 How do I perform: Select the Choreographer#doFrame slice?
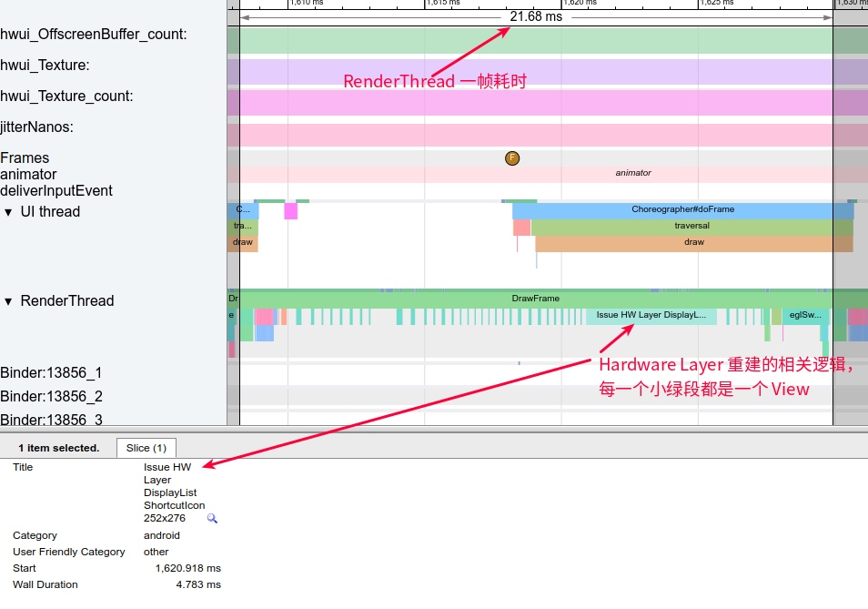pyautogui.click(x=682, y=209)
